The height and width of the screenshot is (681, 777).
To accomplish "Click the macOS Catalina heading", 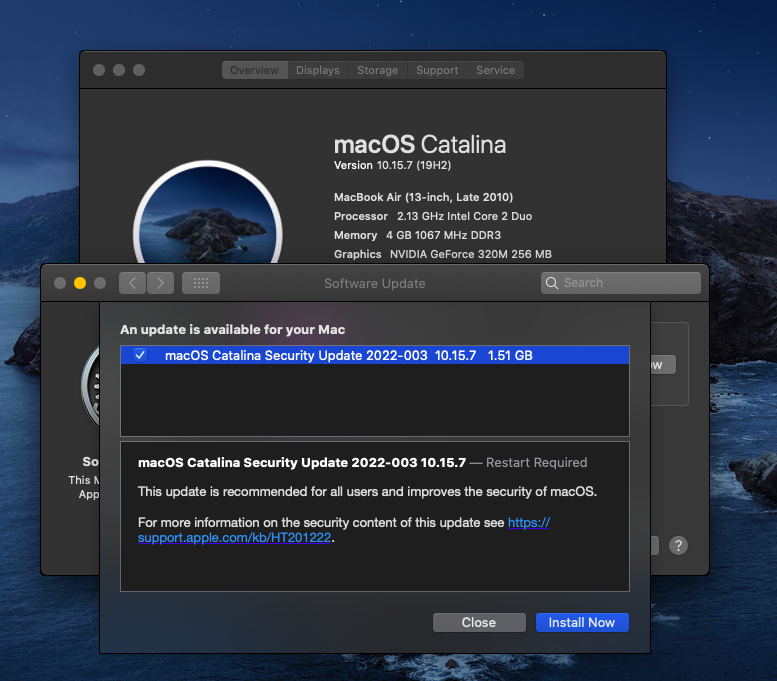I will (x=420, y=145).
